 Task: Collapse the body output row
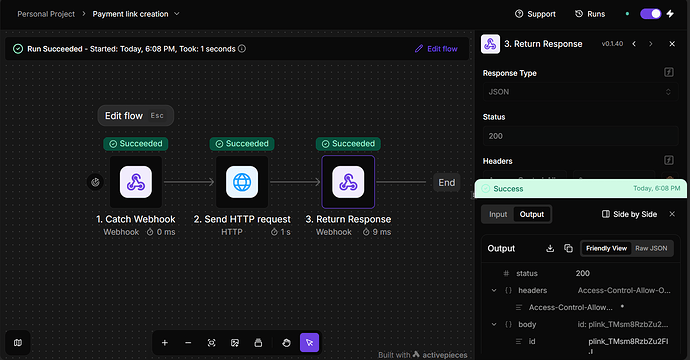(494, 324)
